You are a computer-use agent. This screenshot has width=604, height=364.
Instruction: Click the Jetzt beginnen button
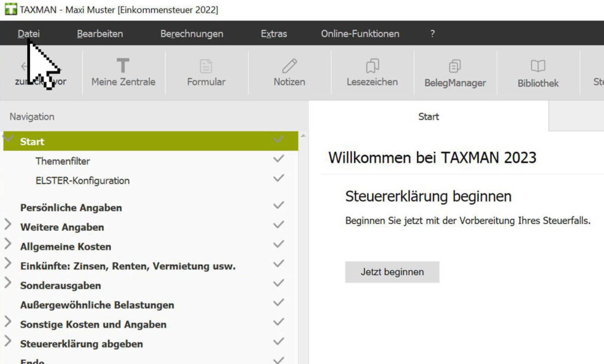pos(392,272)
